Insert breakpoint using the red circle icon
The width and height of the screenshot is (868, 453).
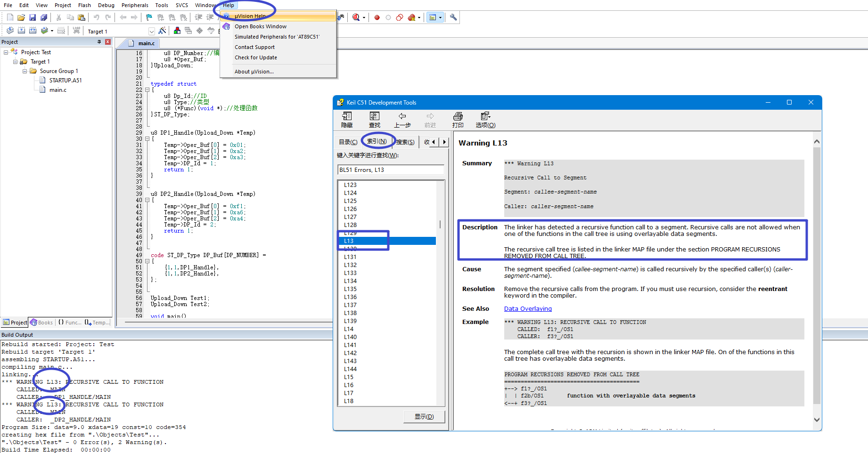(x=377, y=17)
